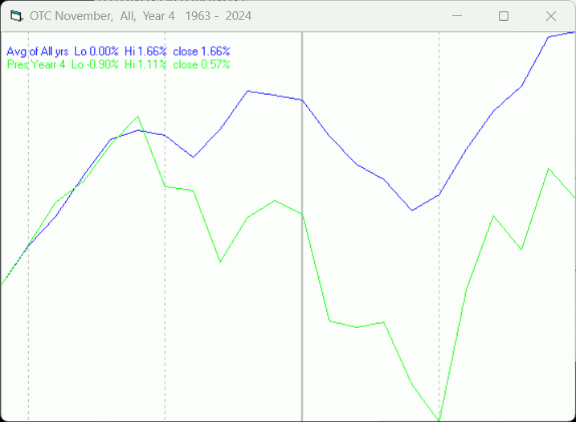Click the green line's highest peak
The image size is (576, 422).
(x=138, y=117)
